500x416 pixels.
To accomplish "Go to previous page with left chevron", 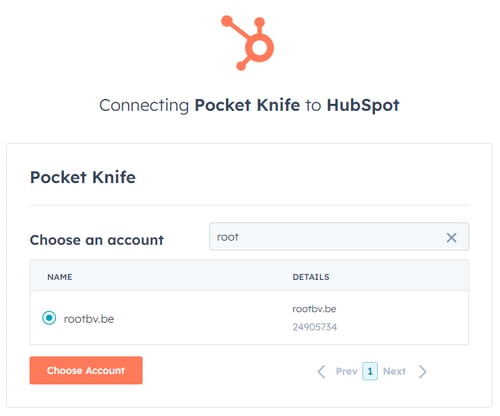I will point(321,371).
